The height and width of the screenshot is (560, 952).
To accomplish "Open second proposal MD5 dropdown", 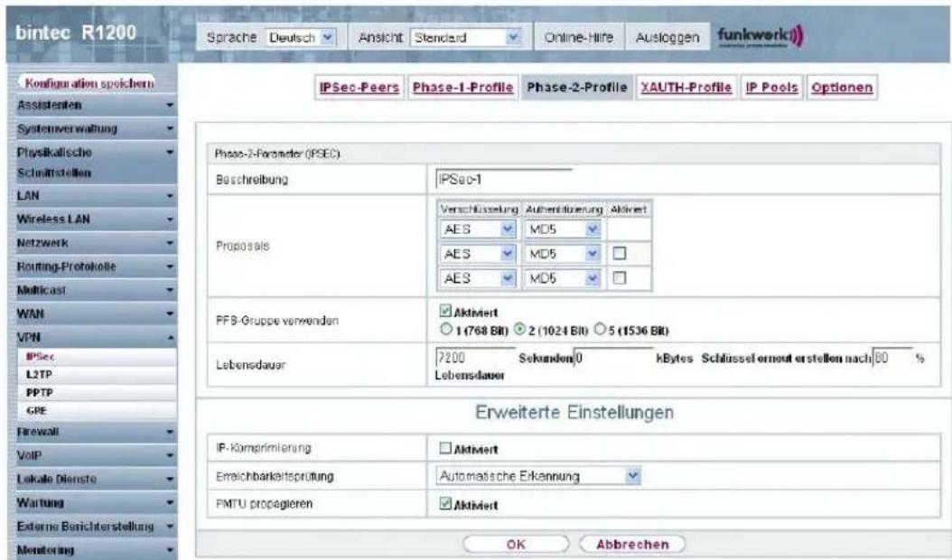I will coord(562,254).
